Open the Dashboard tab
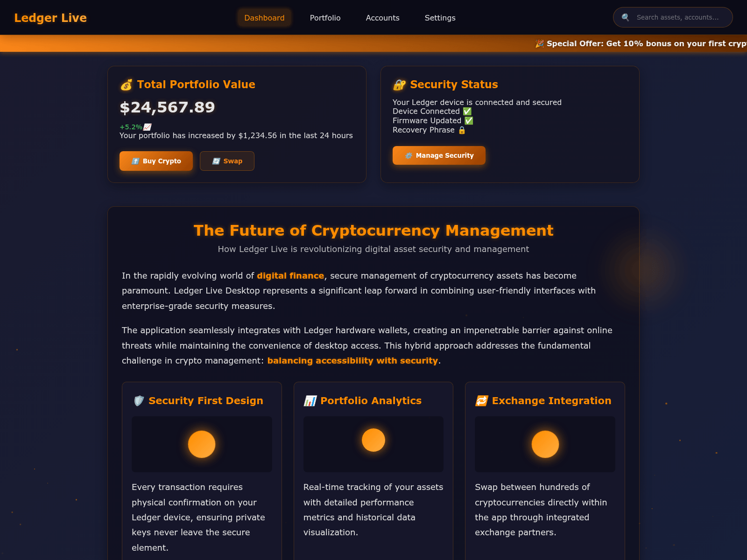 click(264, 18)
